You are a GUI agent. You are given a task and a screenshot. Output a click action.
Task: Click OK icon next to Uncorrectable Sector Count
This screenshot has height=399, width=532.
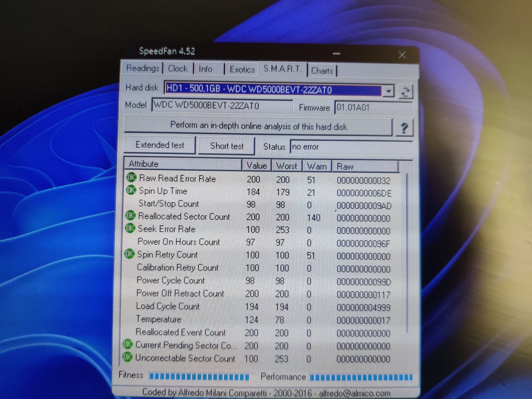127,357
